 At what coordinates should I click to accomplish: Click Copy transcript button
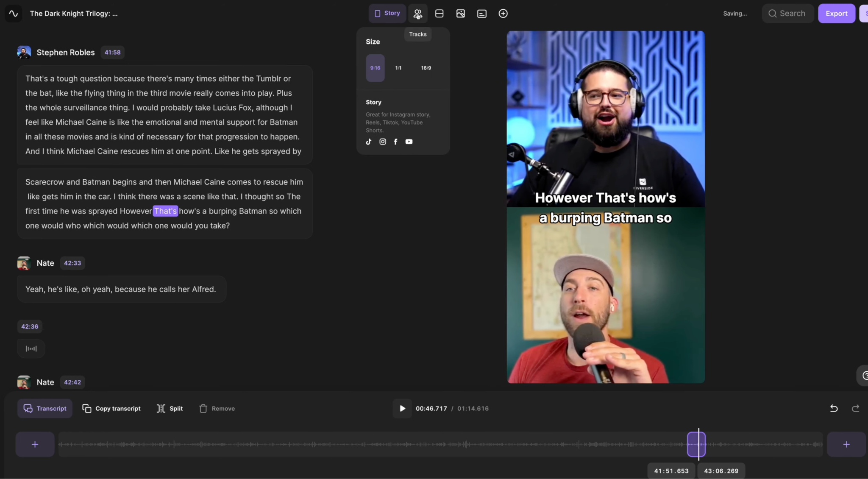(x=111, y=409)
